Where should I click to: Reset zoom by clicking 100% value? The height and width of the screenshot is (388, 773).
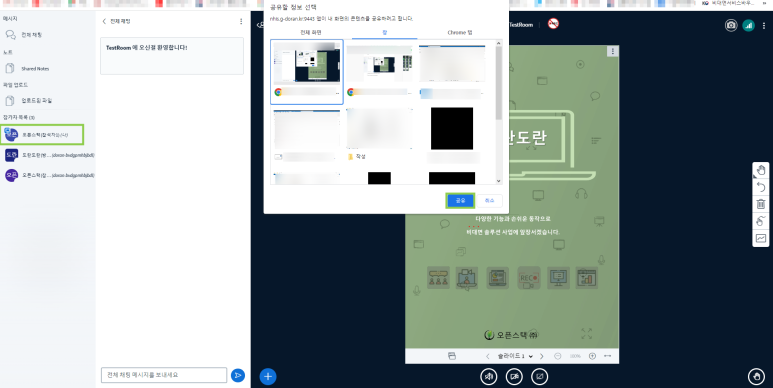pyautogui.click(x=575, y=356)
